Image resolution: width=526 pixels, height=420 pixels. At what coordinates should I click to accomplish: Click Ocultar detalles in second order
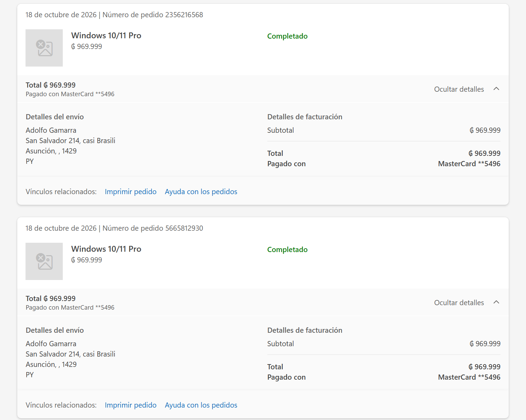459,303
